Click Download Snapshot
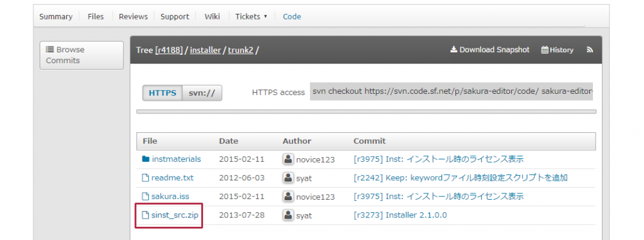Screen dimensions: 644x240 point(490,50)
